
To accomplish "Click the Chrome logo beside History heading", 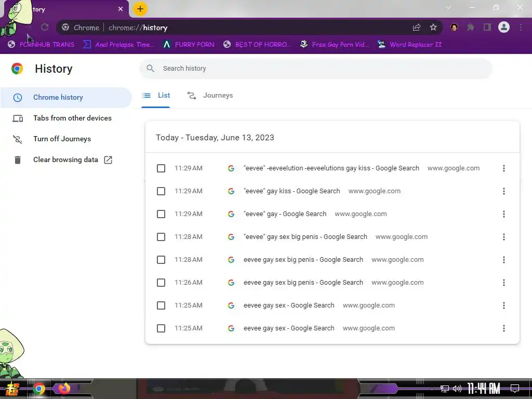I will (x=17, y=69).
